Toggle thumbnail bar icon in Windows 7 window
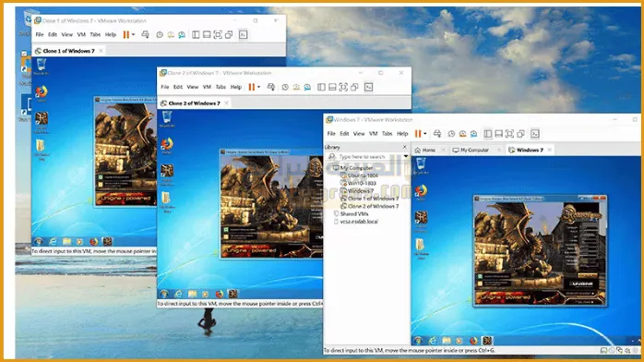Viewport: 644px width, 362px height. (x=498, y=134)
